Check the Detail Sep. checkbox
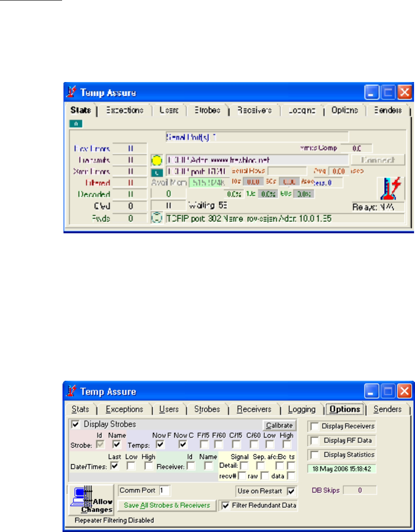This screenshot has height=532, width=415. tap(261, 466)
